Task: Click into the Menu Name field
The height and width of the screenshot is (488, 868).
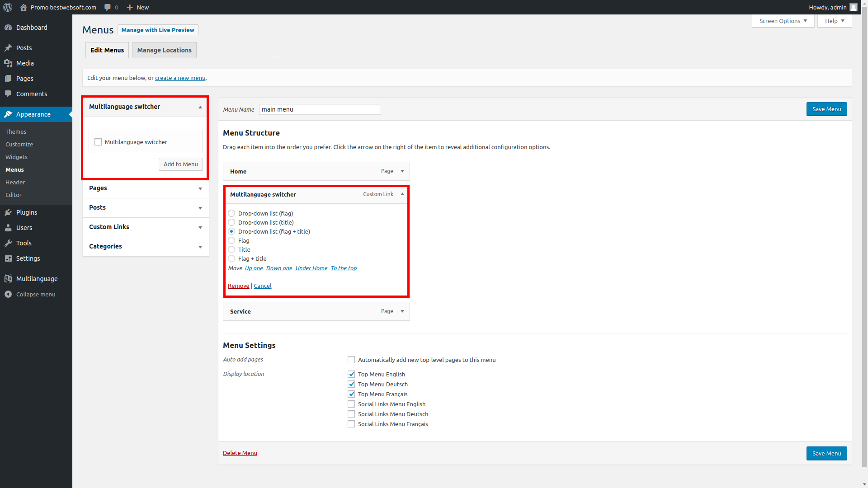Action: pyautogui.click(x=320, y=109)
